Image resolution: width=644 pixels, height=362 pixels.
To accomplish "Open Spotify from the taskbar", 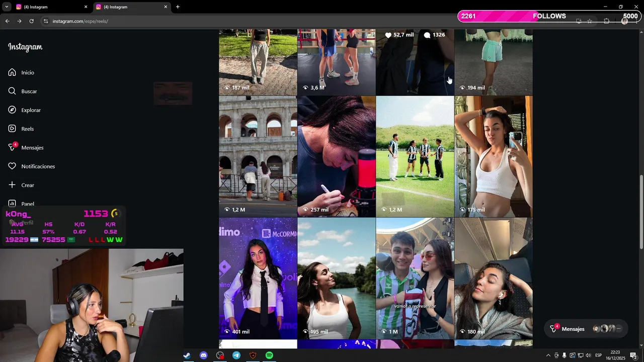I will point(269,355).
